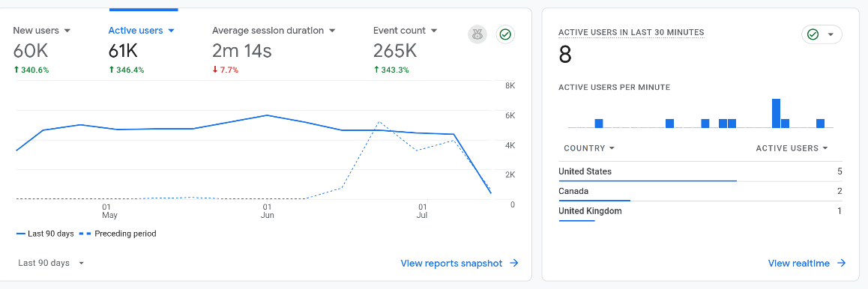Click the 7.7% decrease indicator
Viewport: 868px width, 289px height.
point(226,70)
